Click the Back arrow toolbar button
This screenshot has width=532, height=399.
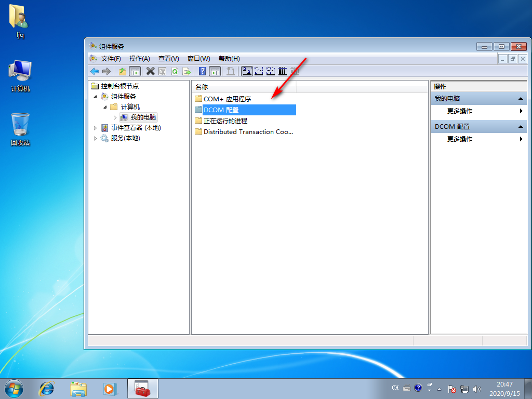pyautogui.click(x=94, y=71)
